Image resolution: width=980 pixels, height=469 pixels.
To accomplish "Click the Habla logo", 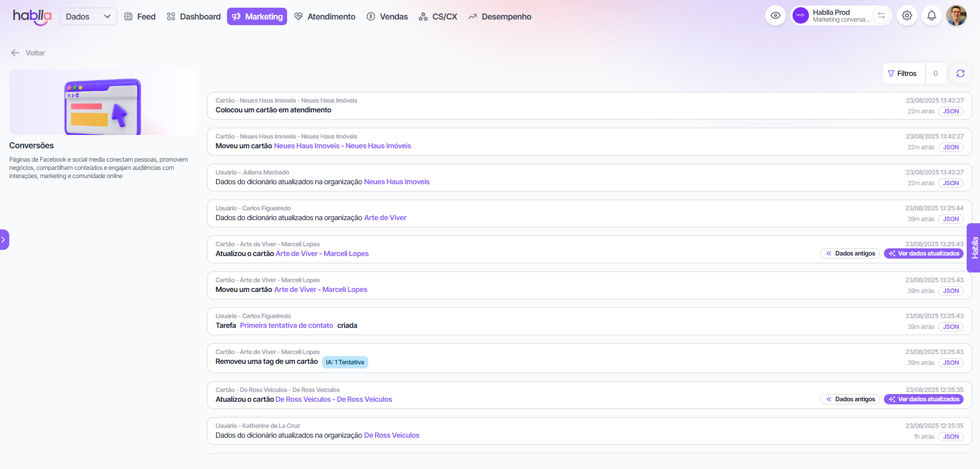I will pyautogui.click(x=32, y=16).
